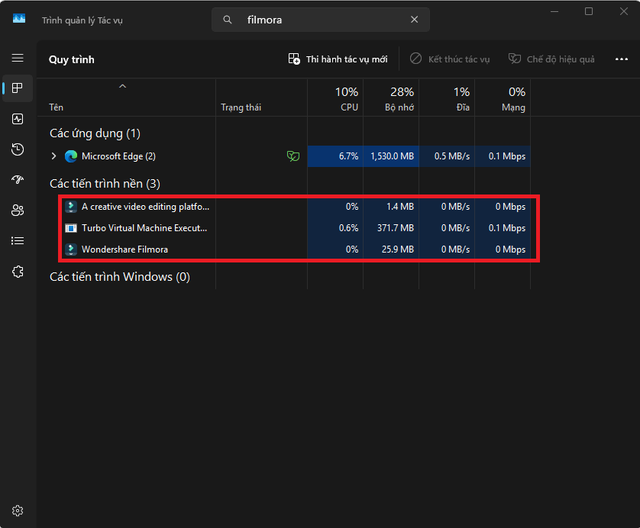This screenshot has width=640, height=528.
Task: Sort by the Đĩa column header
Action: coord(447,99)
